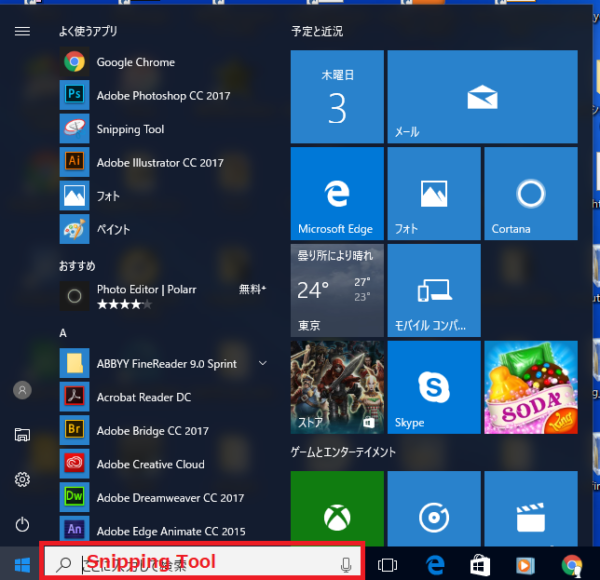The image size is (600, 580).
Task: Open Adobe Creative Cloud
Action: coord(163,464)
